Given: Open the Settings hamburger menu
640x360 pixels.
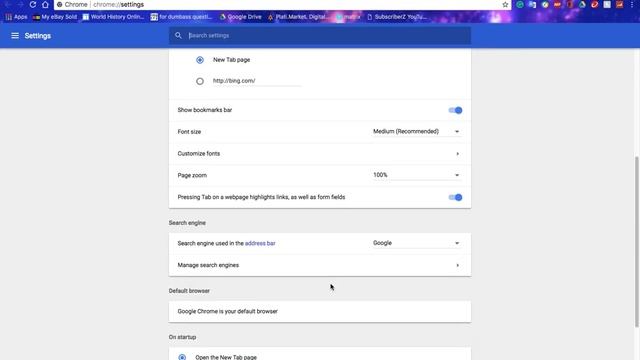Looking at the screenshot, I should [x=15, y=36].
